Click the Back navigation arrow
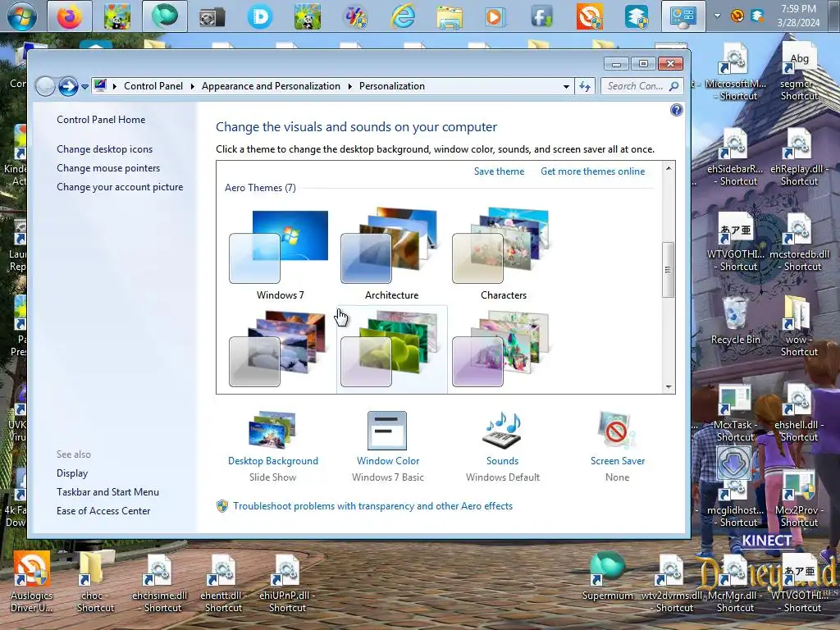 [x=46, y=86]
